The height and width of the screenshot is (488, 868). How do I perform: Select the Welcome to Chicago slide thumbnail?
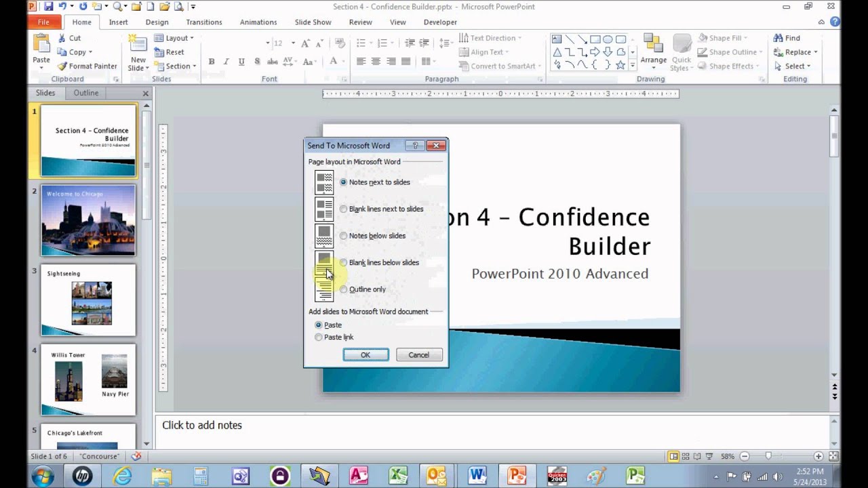pos(88,220)
